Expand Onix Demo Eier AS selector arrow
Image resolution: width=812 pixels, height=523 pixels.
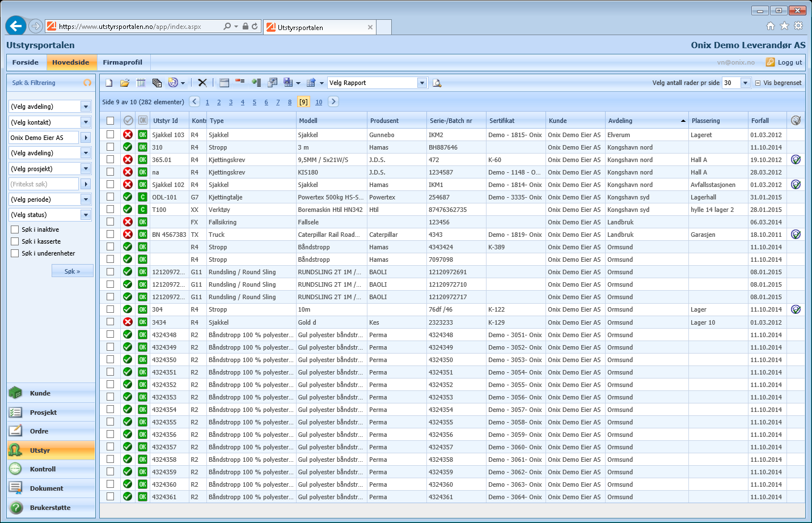click(x=86, y=138)
